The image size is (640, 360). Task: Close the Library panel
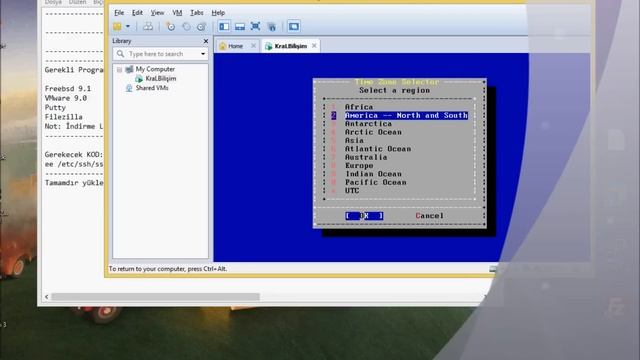(x=206, y=41)
